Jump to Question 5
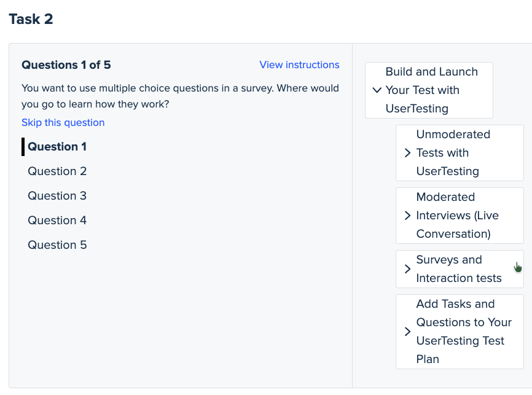532x395 pixels. pos(57,244)
